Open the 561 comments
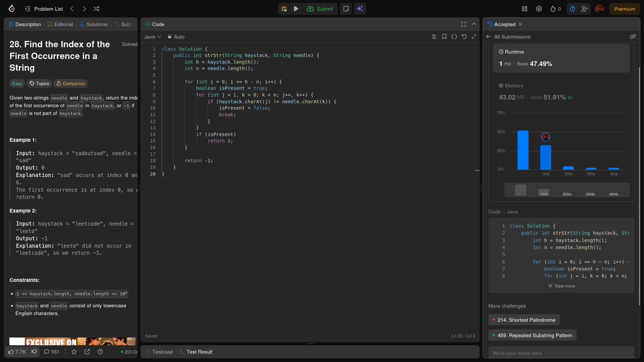Image resolution: width=644 pixels, height=362 pixels. point(52,352)
